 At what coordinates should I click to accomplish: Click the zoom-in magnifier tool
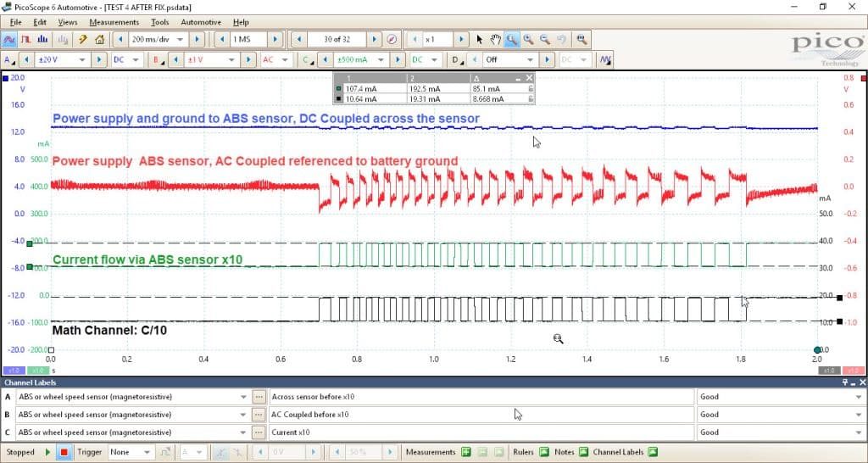[x=529, y=40]
